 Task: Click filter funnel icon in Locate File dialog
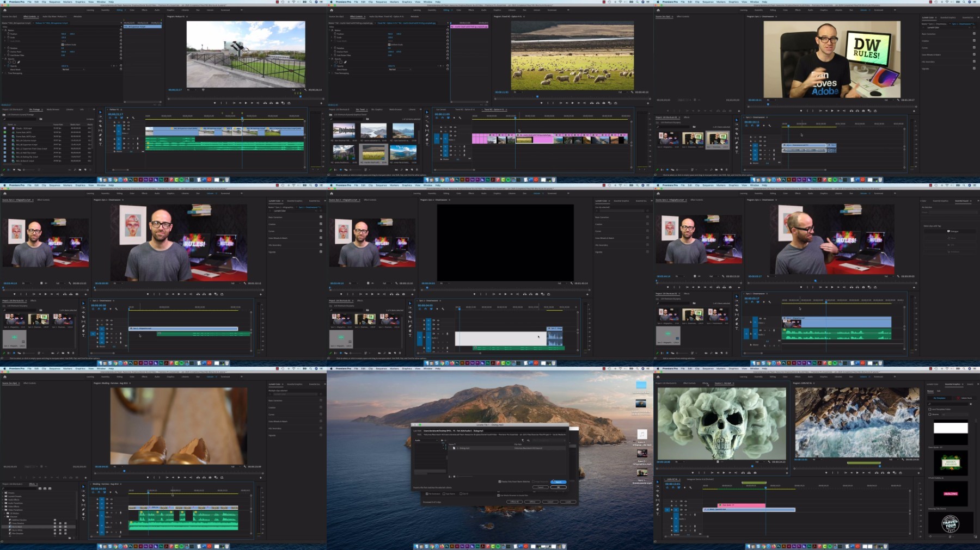(523, 440)
